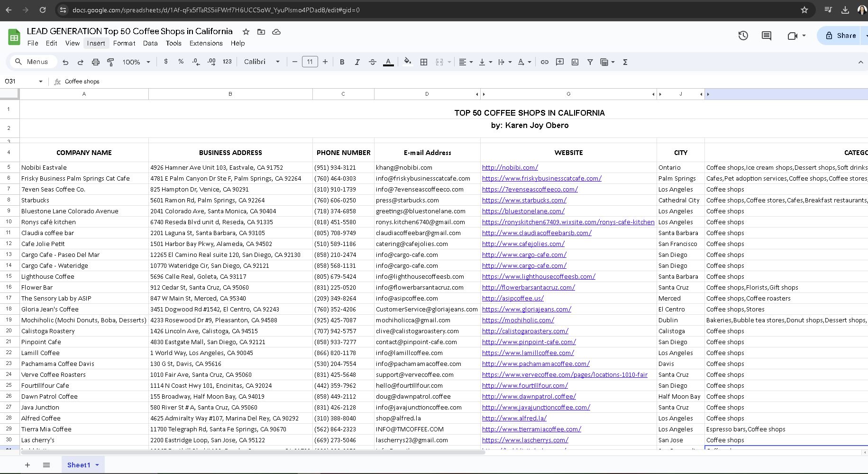Toggle italic formatting
This screenshot has width=868, height=474.
(x=357, y=62)
